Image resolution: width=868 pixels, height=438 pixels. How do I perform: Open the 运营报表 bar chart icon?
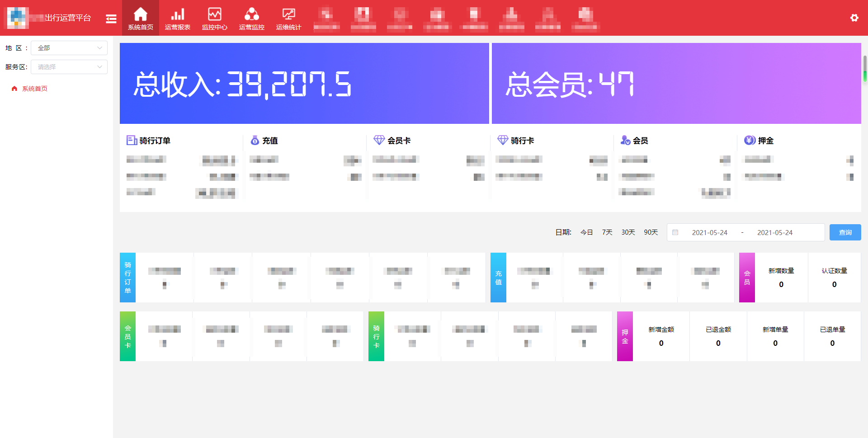point(177,14)
